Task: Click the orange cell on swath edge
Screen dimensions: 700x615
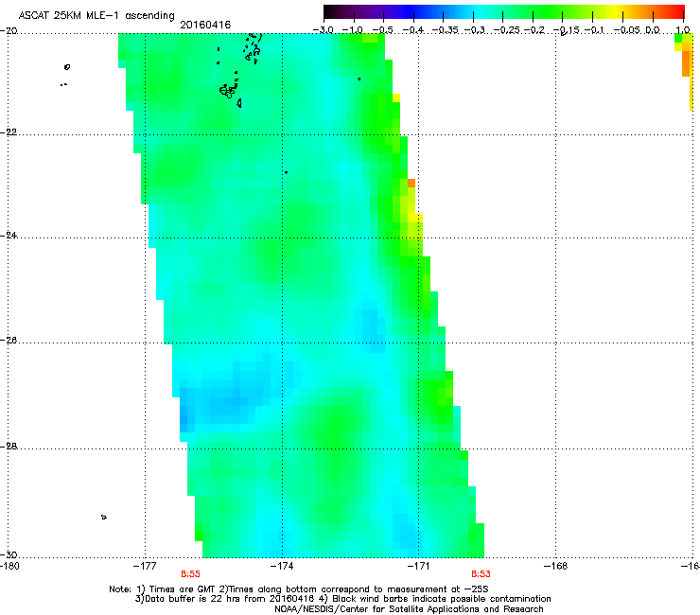Action: coord(411,184)
